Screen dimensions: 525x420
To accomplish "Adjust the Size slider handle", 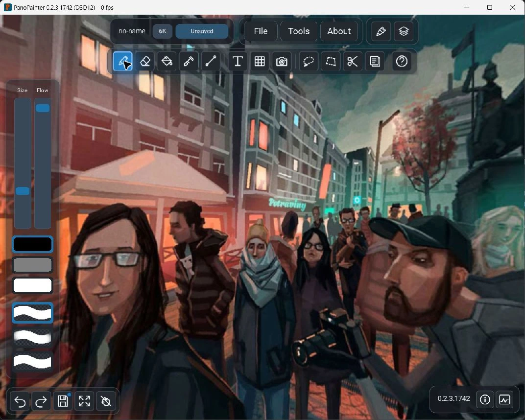I will 23,191.
